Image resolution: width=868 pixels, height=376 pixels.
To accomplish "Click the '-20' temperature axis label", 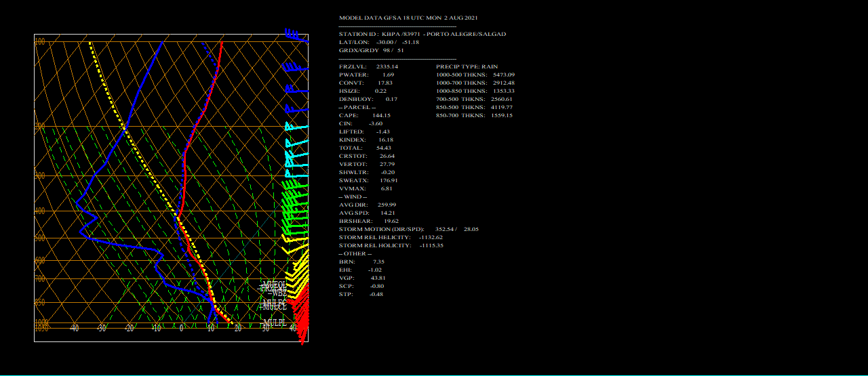I will coord(129,329).
